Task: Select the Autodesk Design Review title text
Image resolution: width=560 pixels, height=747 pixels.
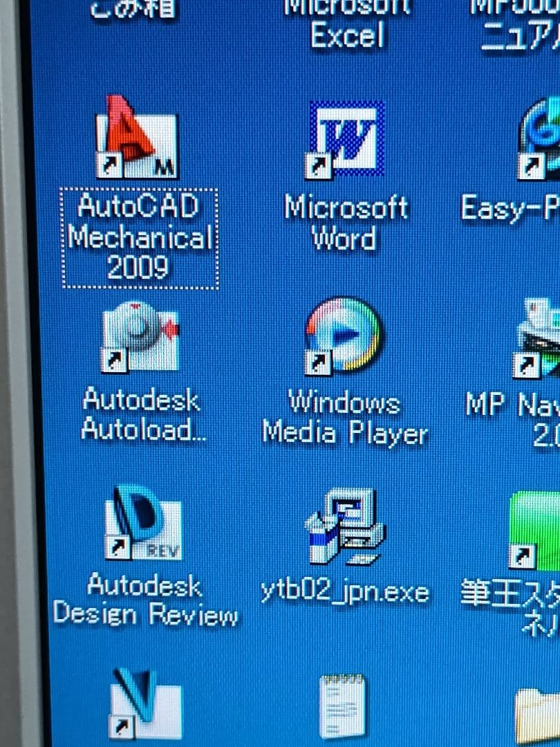Action: (x=147, y=600)
